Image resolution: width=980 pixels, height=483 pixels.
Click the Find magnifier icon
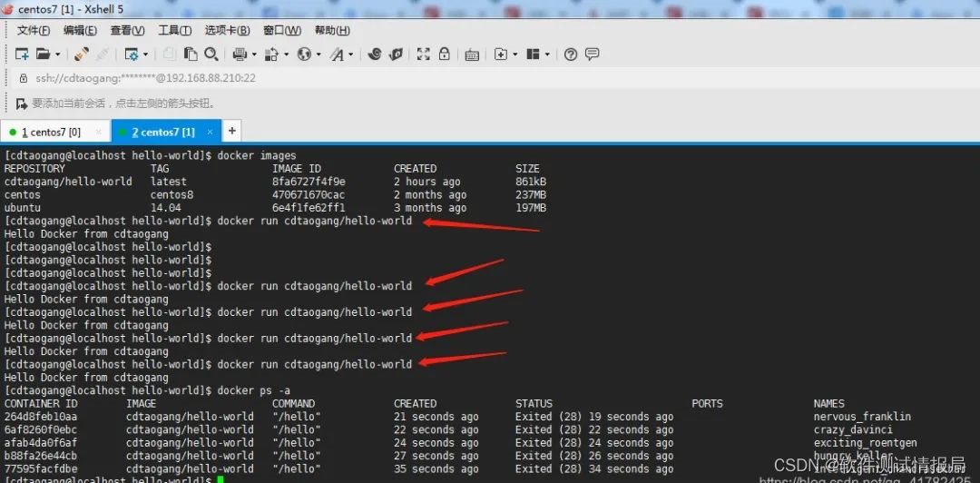click(211, 54)
